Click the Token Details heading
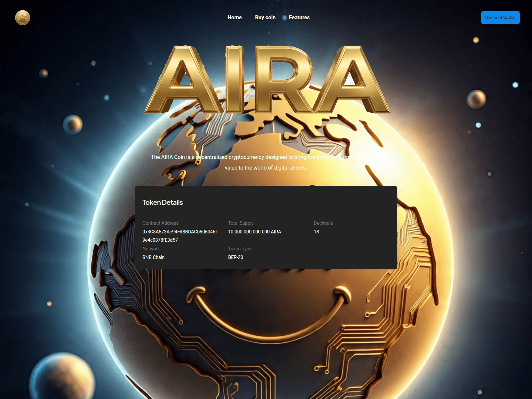The image size is (532, 399). tap(163, 202)
